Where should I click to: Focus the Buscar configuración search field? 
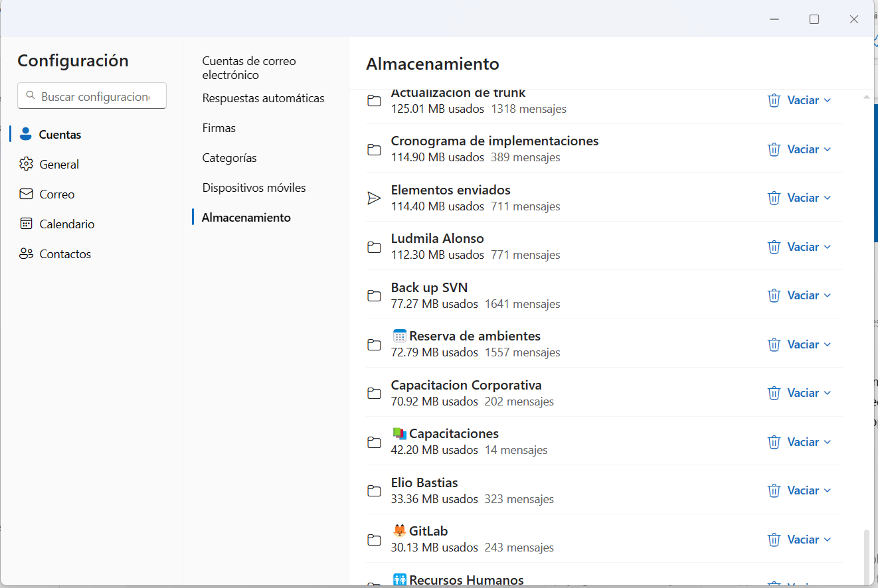92,96
